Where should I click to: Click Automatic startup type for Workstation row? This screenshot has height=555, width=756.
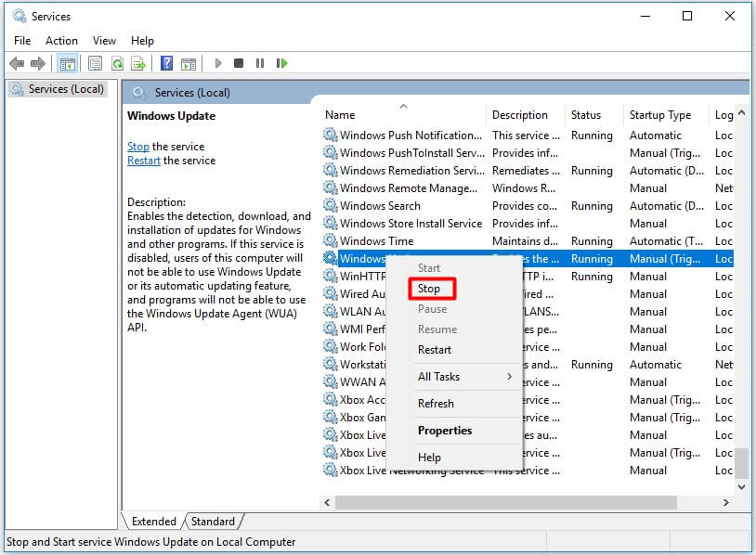click(656, 365)
